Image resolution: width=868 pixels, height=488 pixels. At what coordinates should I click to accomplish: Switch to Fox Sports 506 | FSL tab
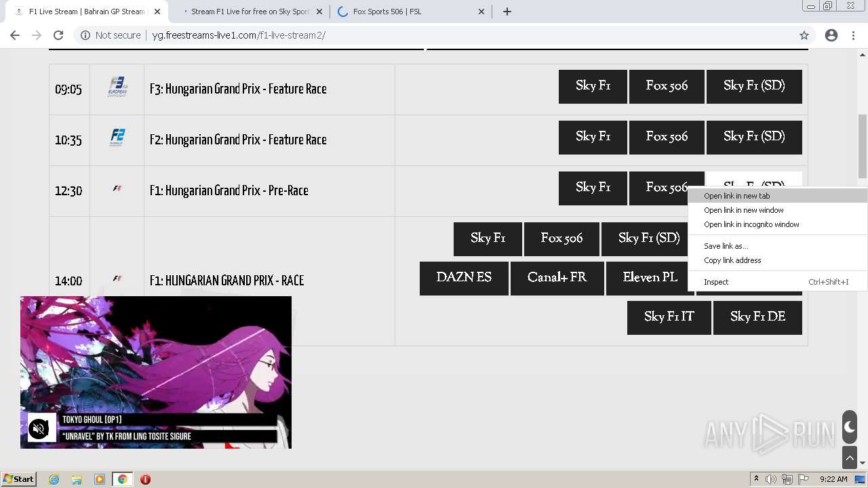[412, 12]
